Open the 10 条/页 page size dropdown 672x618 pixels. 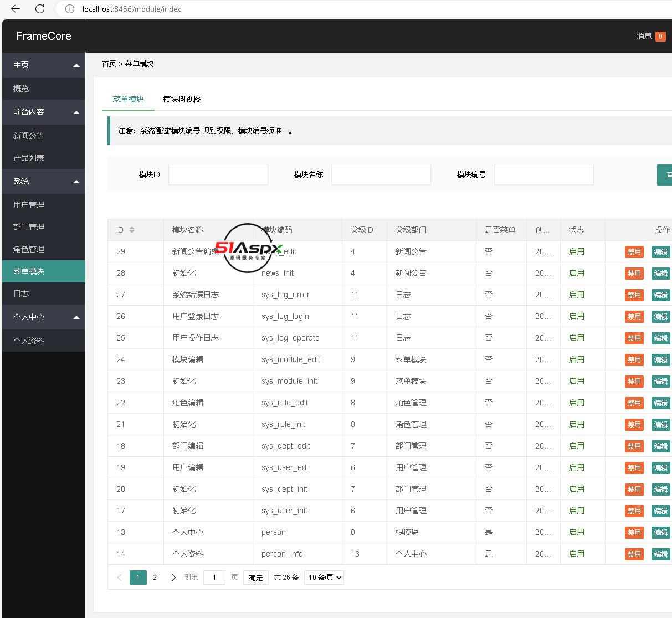[324, 578]
